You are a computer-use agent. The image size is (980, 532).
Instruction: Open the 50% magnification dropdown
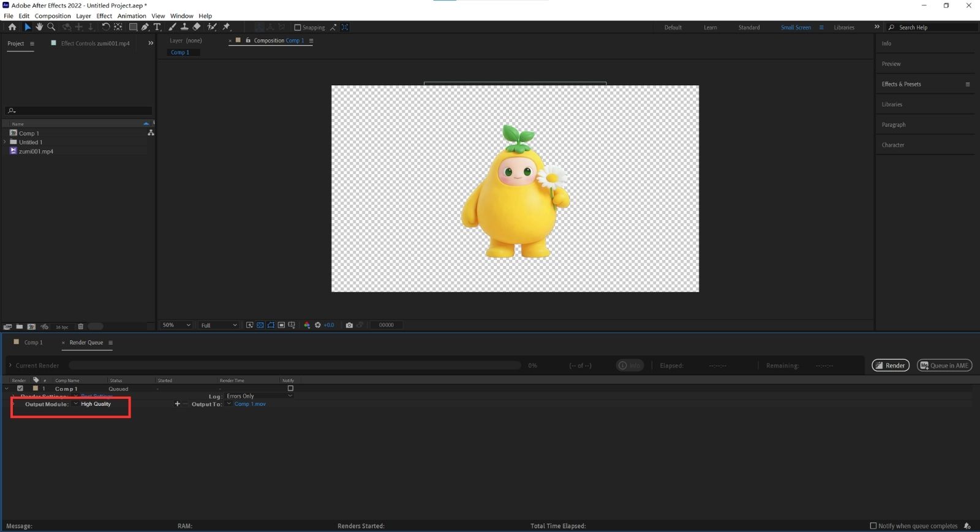click(176, 325)
